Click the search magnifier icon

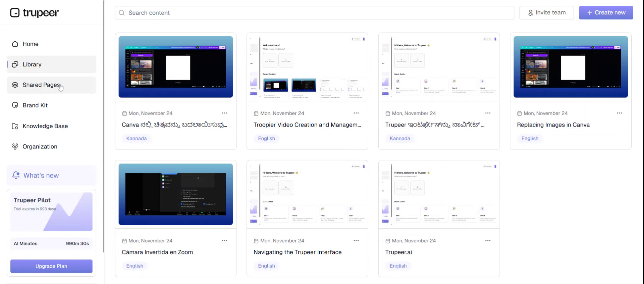tap(122, 13)
